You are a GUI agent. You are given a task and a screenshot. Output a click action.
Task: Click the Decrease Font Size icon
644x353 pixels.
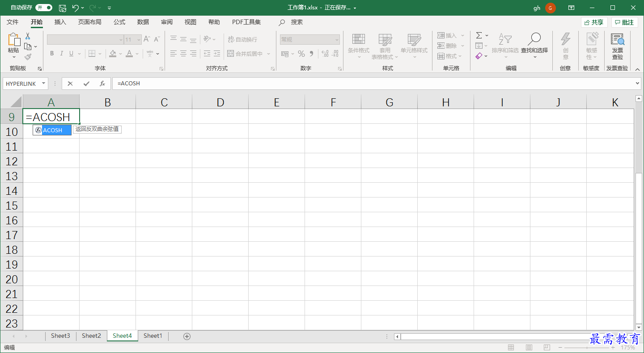(x=157, y=39)
